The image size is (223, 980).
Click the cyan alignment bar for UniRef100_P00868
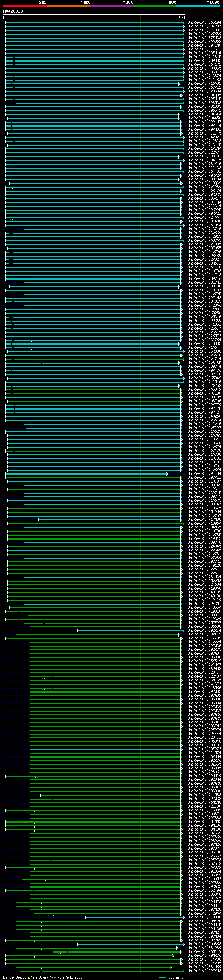pos(131,944)
